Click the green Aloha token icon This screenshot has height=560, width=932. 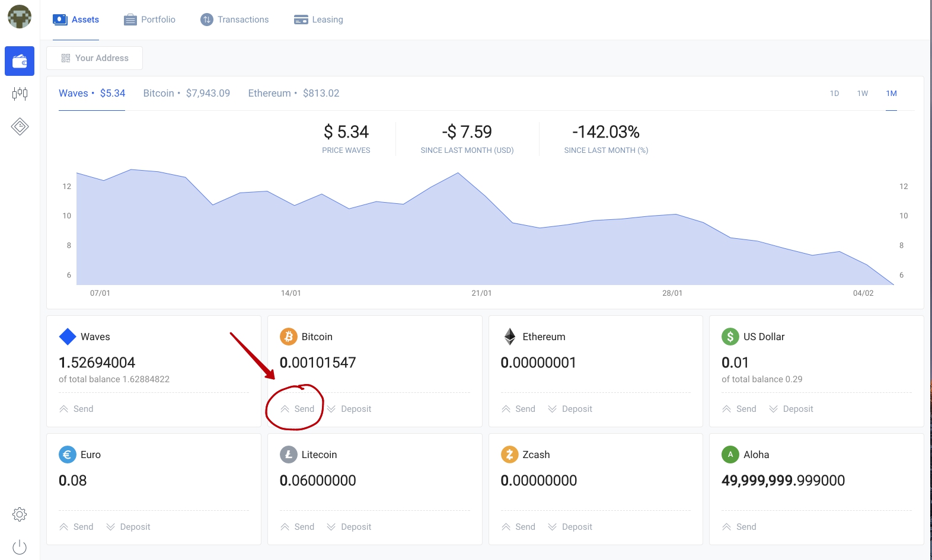[730, 455]
